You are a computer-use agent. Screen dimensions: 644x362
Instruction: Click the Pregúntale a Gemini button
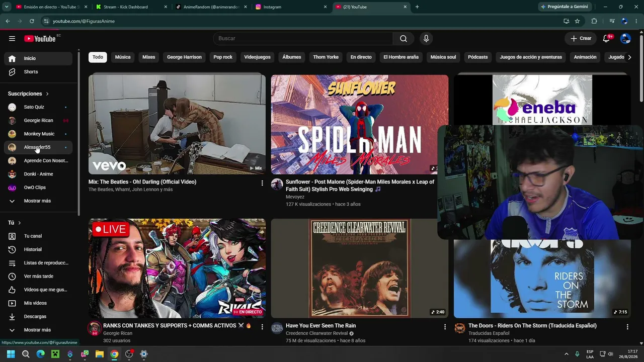pos(564,7)
